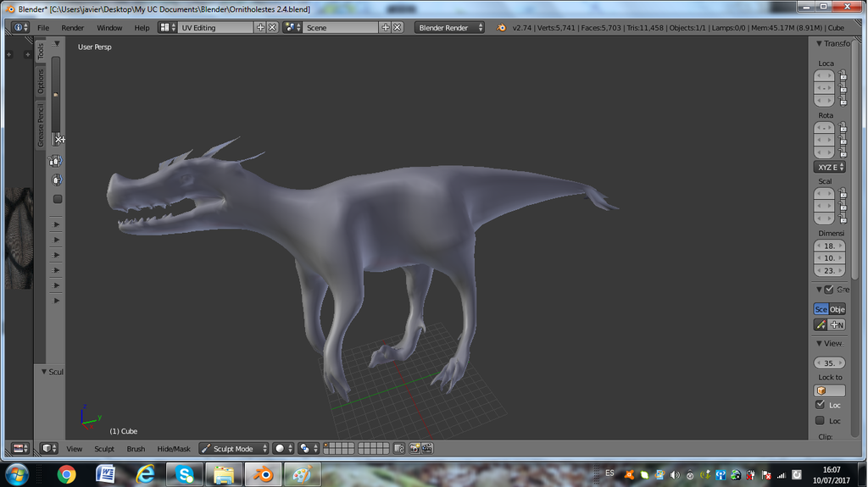Open the pivot point selector icon
Viewport: 868px width, 487px height.
pyautogui.click(x=306, y=448)
